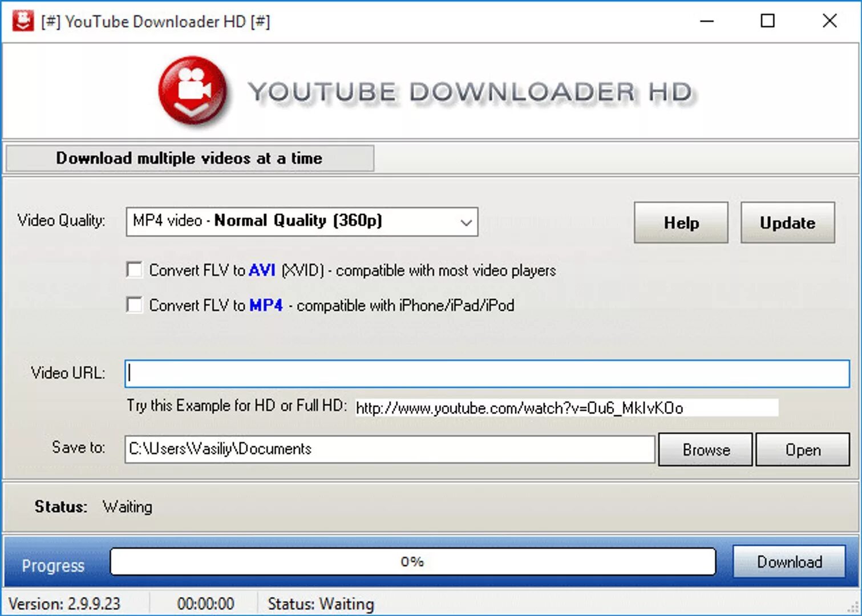Click the Update button
Image resolution: width=862 pixels, height=616 pixels.
[x=788, y=222]
